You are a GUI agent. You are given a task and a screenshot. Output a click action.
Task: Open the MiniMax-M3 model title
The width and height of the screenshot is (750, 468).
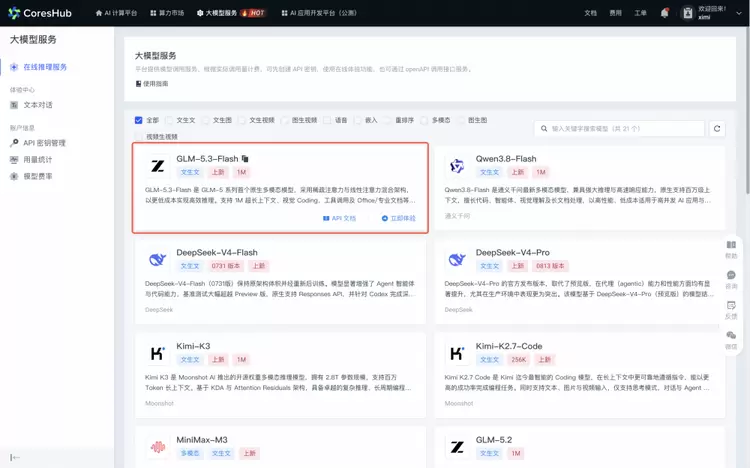tap(202, 440)
